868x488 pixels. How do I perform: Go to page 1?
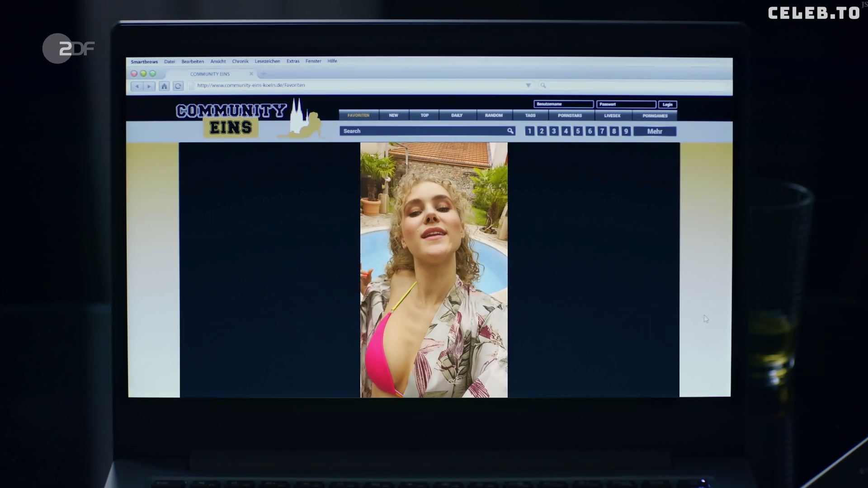529,131
